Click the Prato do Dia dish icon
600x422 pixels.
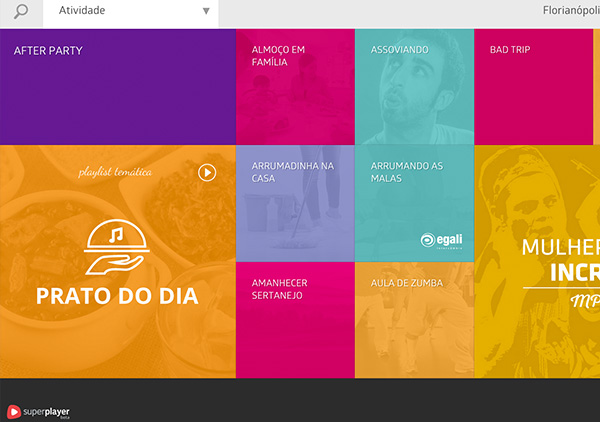[117, 247]
